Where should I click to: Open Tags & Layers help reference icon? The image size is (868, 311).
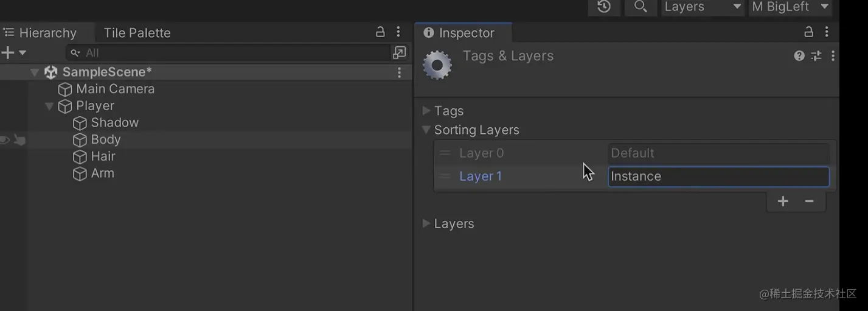(x=799, y=56)
